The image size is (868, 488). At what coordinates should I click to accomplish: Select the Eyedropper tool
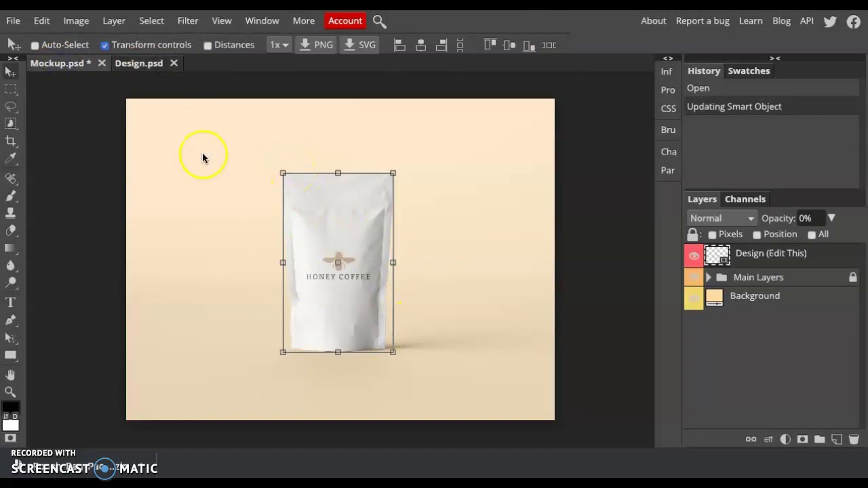tap(10, 159)
